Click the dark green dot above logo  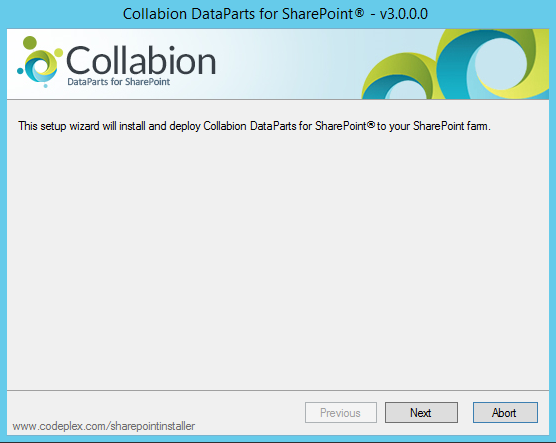30,43
